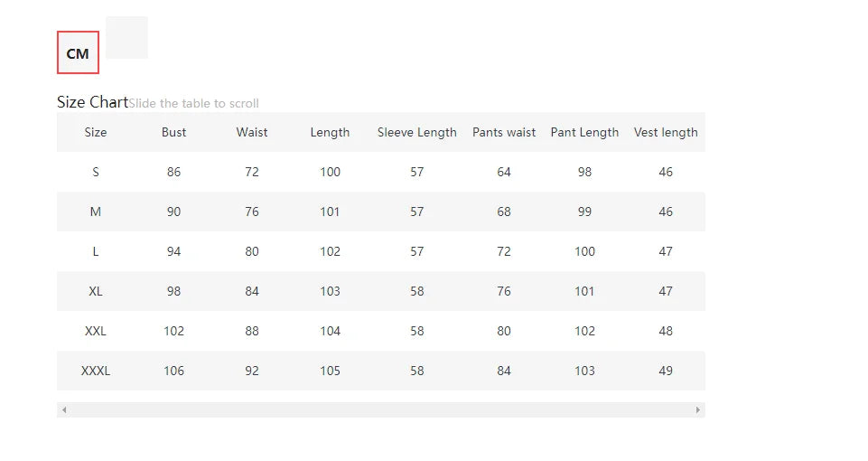Click the left scroll arrow below table

point(64,410)
